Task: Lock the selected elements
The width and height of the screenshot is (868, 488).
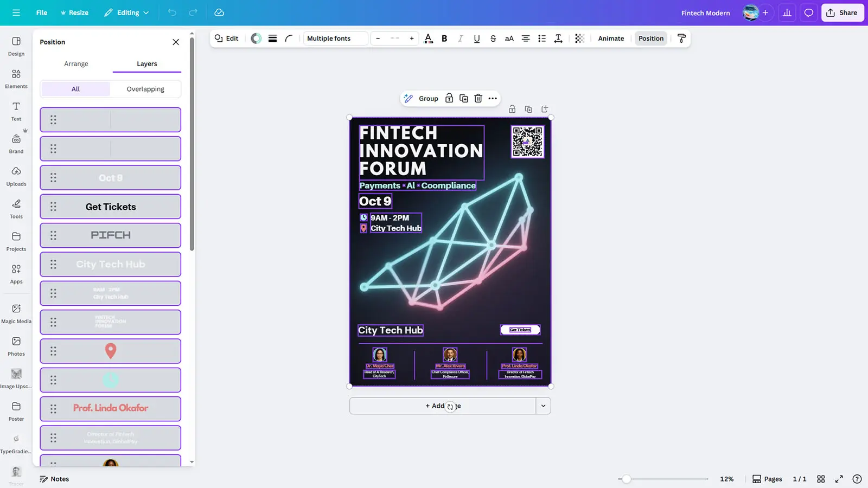Action: coord(449,98)
